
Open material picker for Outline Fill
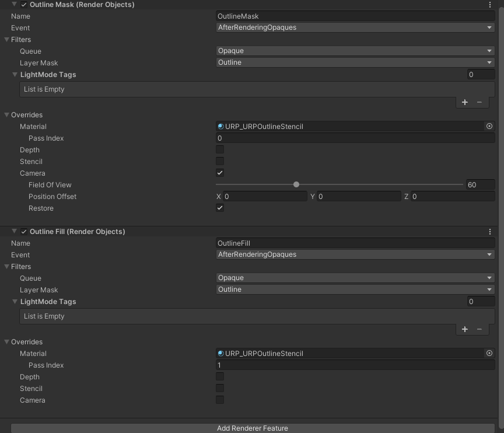(489, 353)
